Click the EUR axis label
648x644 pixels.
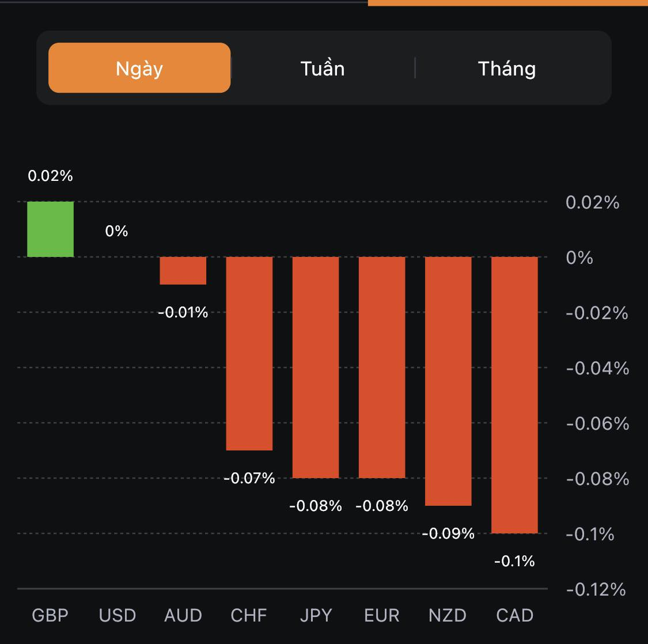pyautogui.click(x=382, y=615)
